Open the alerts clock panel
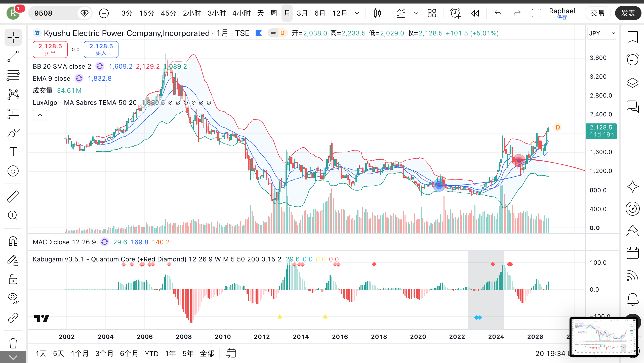The image size is (644, 363). tap(632, 59)
